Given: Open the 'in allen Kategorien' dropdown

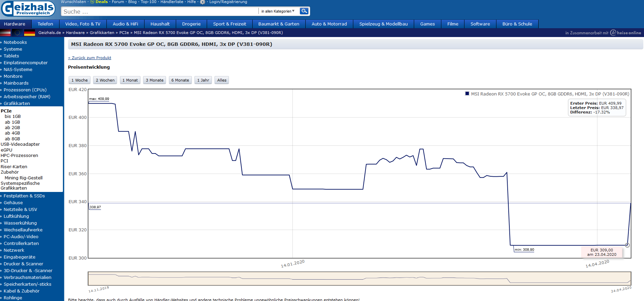Looking at the screenshot, I should pyautogui.click(x=278, y=11).
